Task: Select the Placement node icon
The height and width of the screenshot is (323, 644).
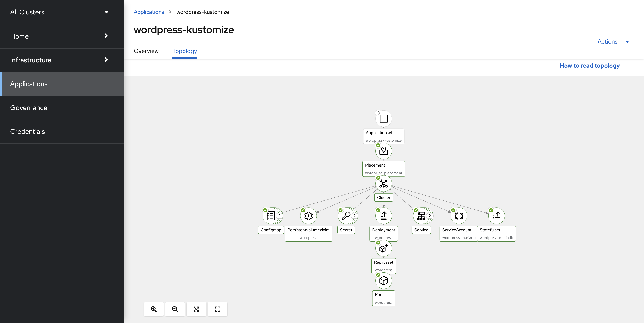Action: (384, 151)
